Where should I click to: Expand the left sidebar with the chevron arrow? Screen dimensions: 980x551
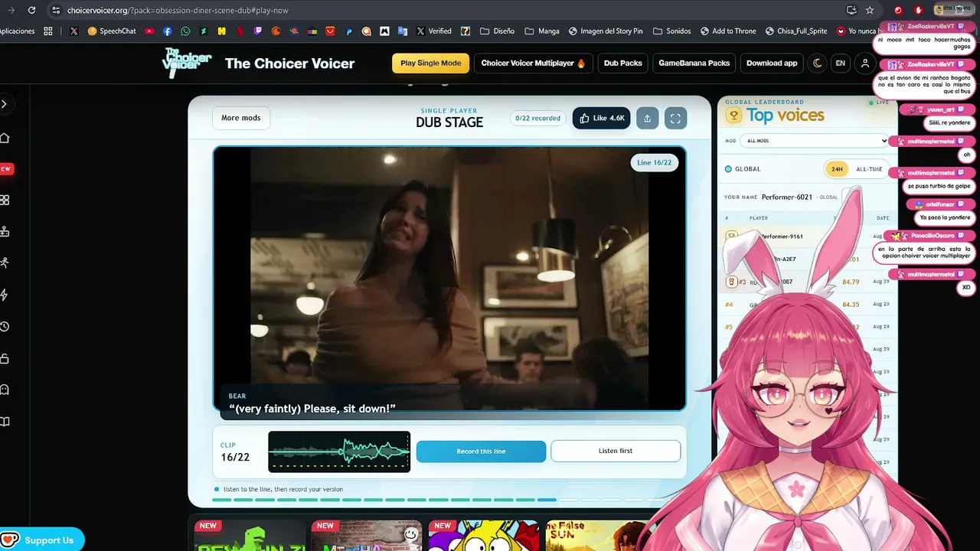click(5, 104)
